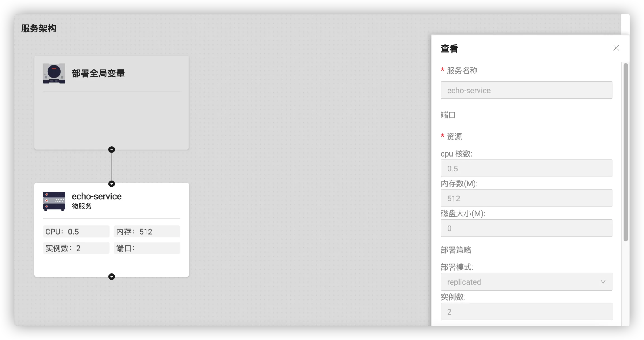644x340 pixels.
Task: Click the cpu 核数 field showing 0.5
Action: (x=526, y=168)
